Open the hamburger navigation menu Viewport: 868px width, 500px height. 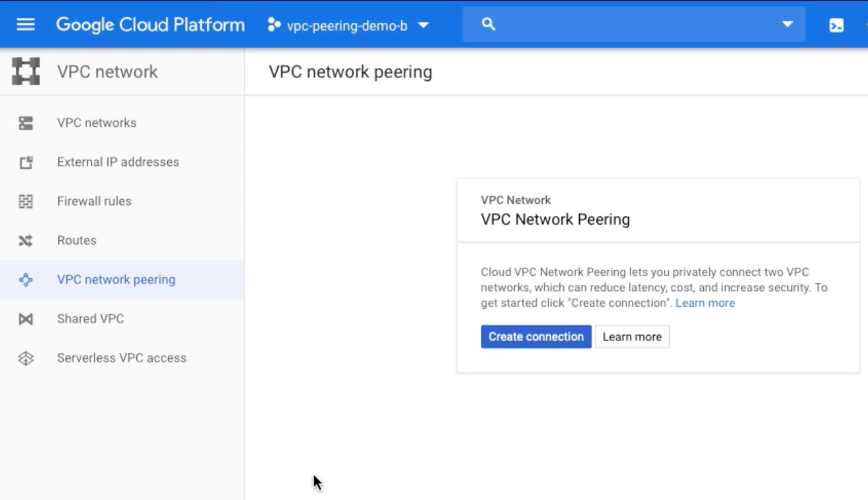pyautogui.click(x=25, y=25)
